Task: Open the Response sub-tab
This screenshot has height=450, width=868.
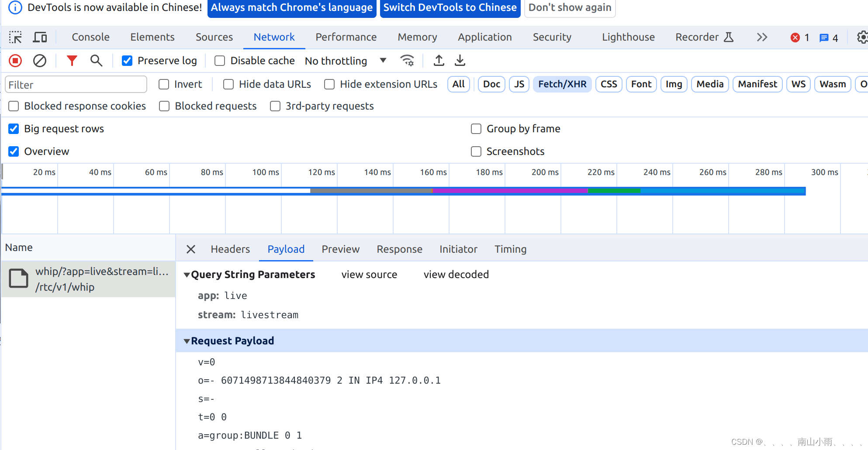Action: pyautogui.click(x=400, y=249)
